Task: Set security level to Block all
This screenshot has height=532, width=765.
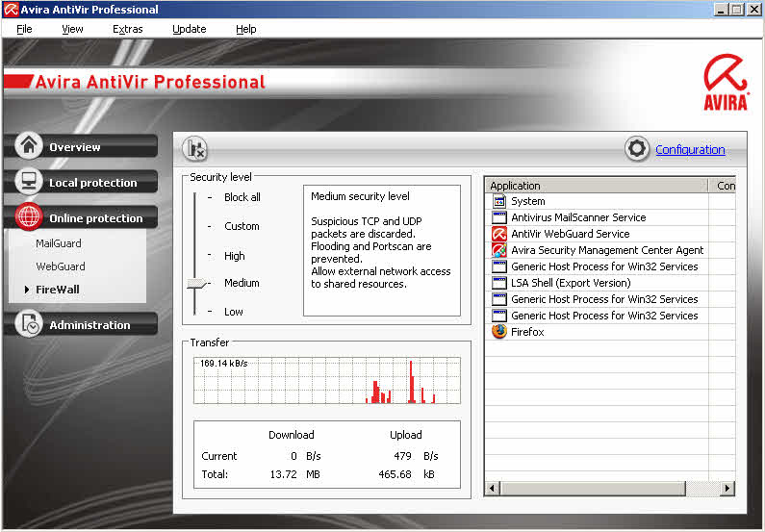Action: click(x=242, y=197)
